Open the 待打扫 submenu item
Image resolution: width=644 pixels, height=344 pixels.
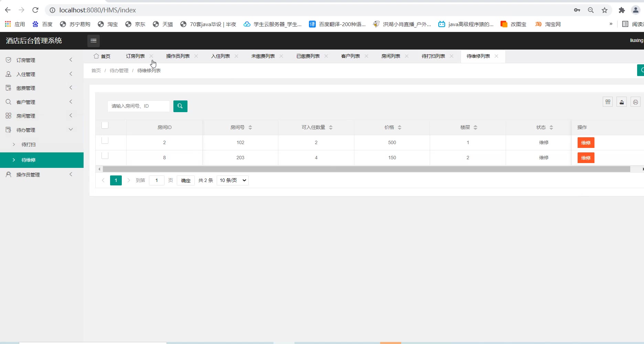click(x=42, y=144)
